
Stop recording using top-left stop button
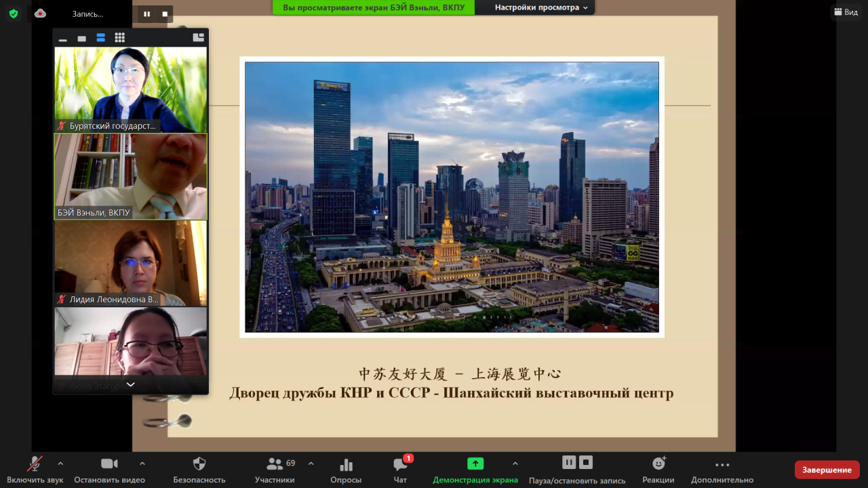tap(165, 14)
